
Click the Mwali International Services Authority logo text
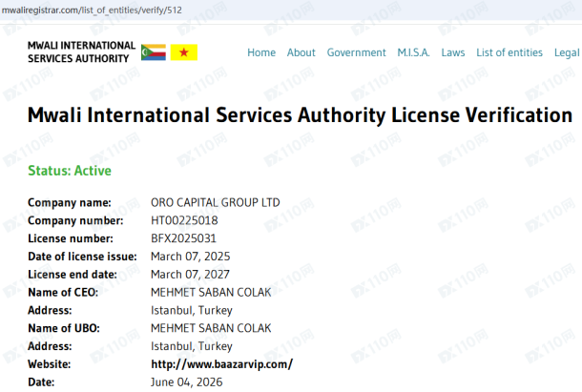click(81, 52)
